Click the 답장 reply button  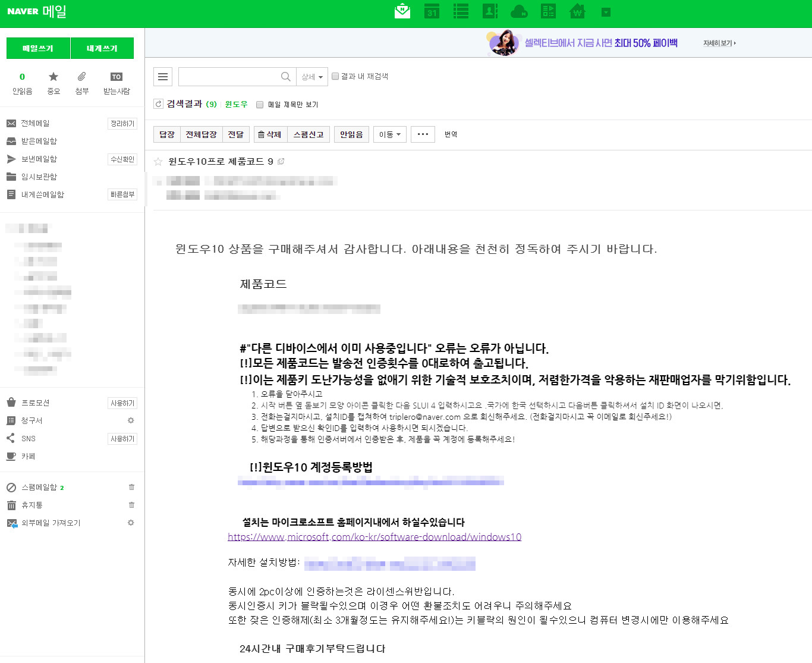click(x=167, y=134)
